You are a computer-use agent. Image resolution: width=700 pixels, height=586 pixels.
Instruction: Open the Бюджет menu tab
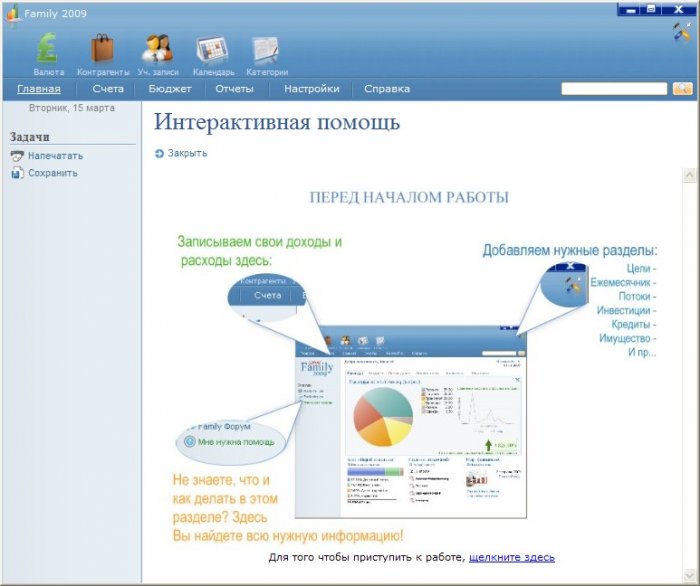coord(170,89)
